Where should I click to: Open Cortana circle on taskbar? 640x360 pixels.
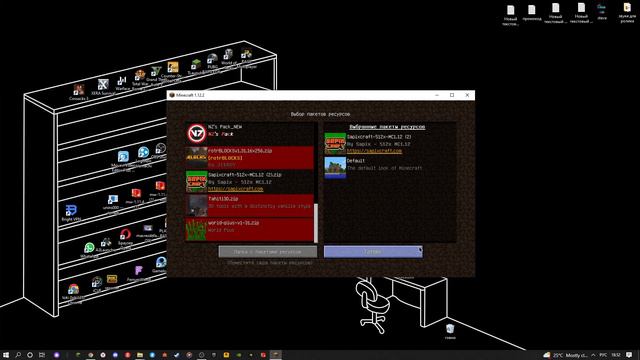30,355
